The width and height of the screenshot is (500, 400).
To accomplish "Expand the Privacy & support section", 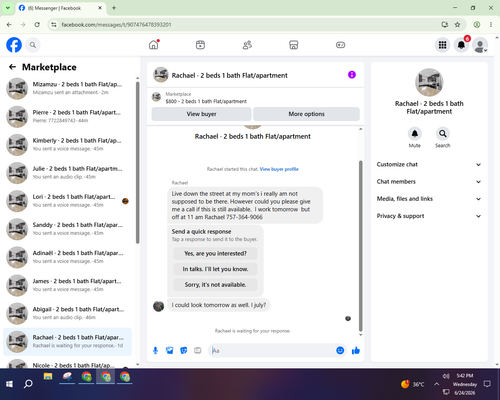I will click(429, 216).
